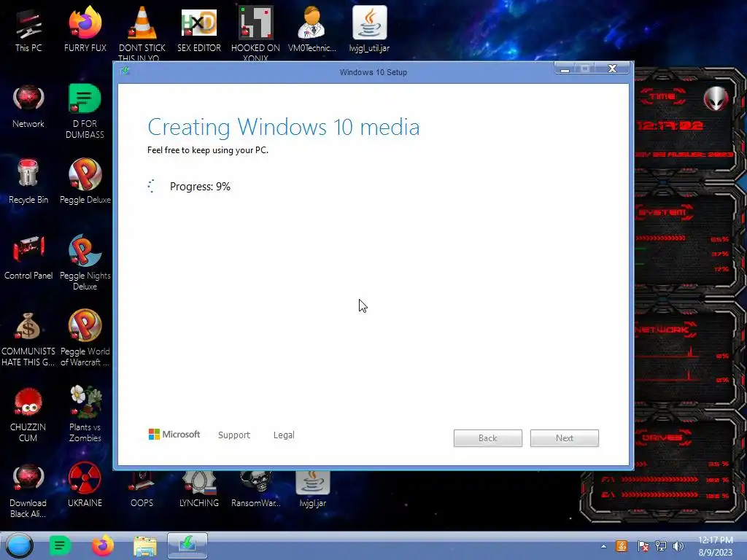Viewport: 747px width, 560px height.
Task: Click the Windows 10 Setup title bar icon
Action: click(125, 71)
